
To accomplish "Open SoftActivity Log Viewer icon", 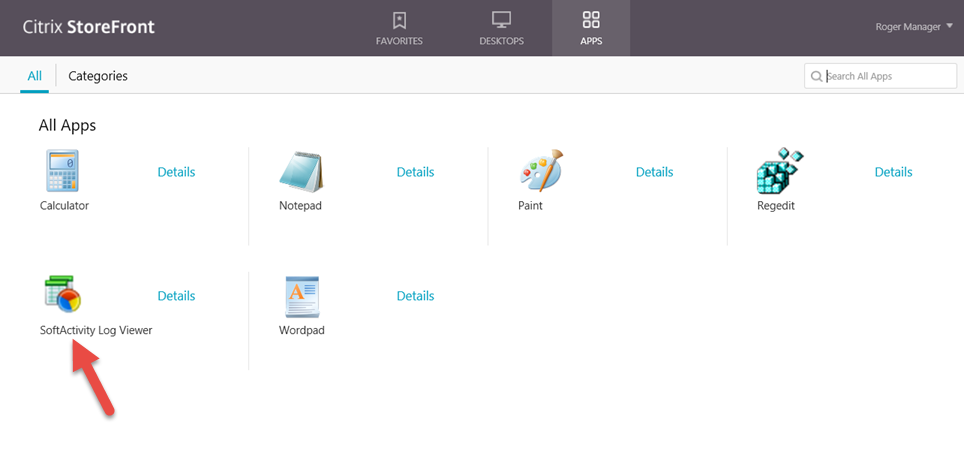I will [63, 294].
